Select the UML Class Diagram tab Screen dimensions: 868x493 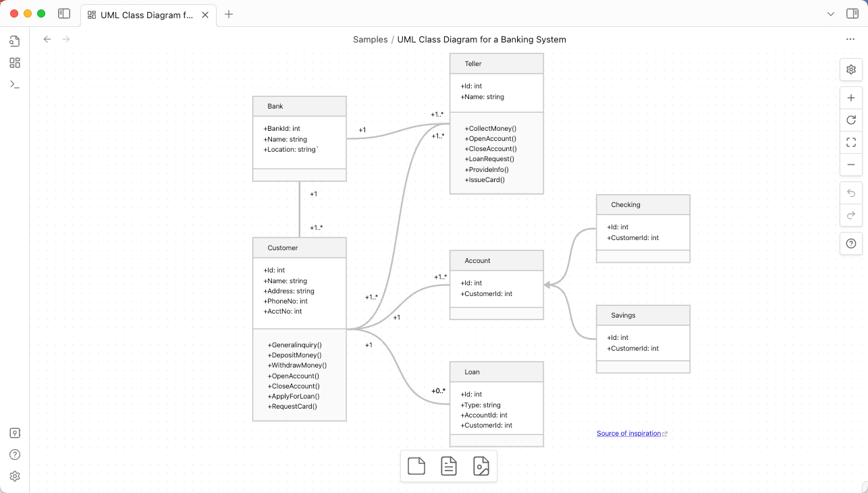(x=148, y=14)
